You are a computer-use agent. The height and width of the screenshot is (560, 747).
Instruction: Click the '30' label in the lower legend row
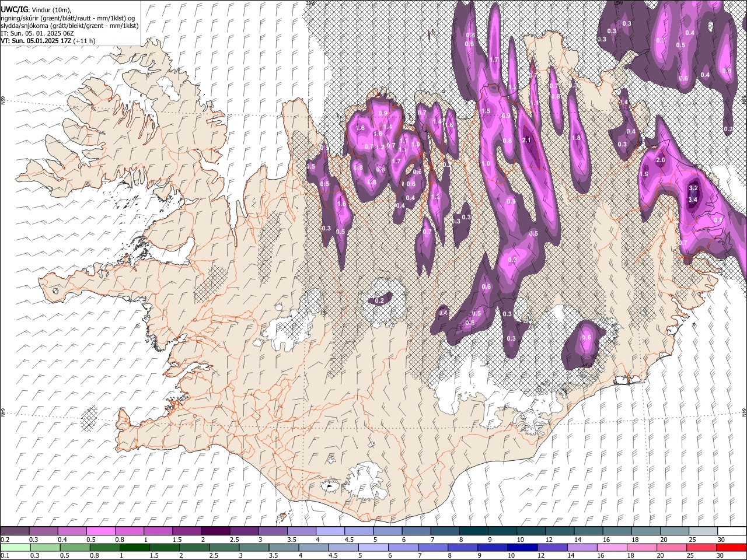[x=721, y=555]
